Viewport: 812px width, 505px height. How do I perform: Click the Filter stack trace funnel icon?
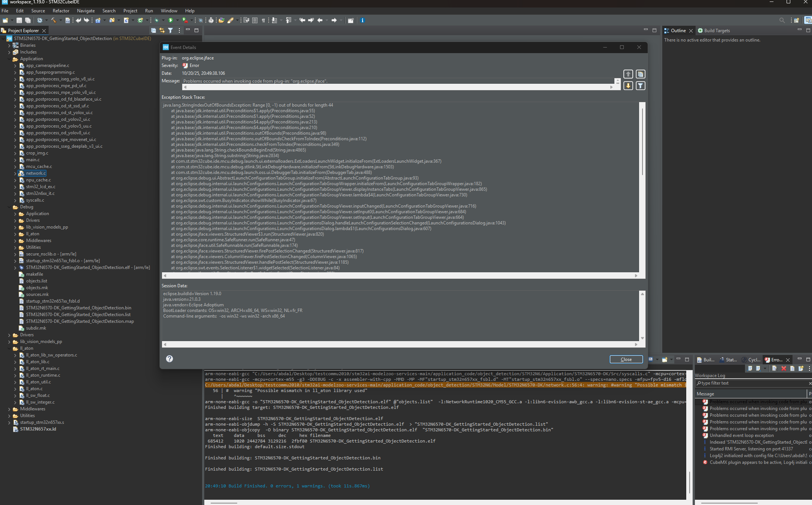pos(640,86)
